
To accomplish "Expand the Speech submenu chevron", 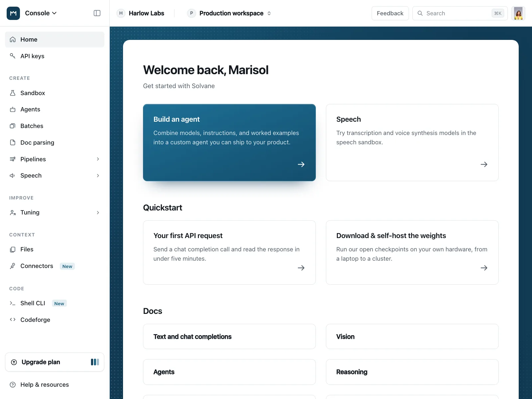I will click(98, 176).
